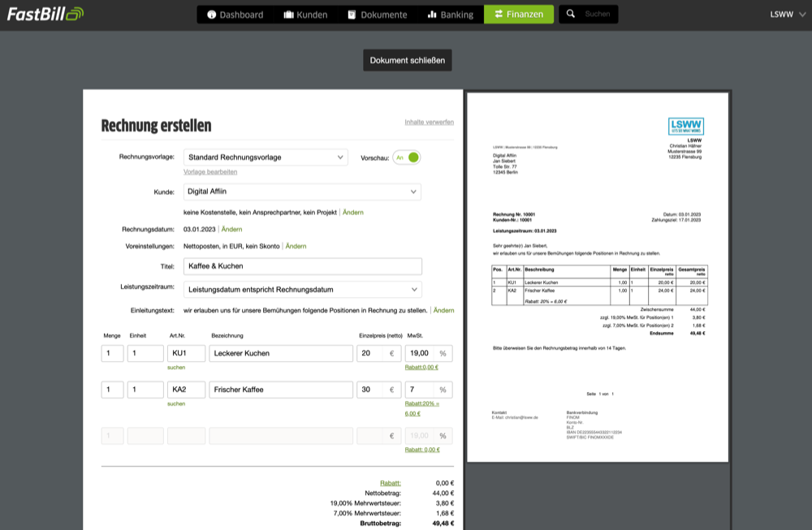
Task: Click the Bezeichnung field Leckerer Kuchen
Action: coord(281,354)
